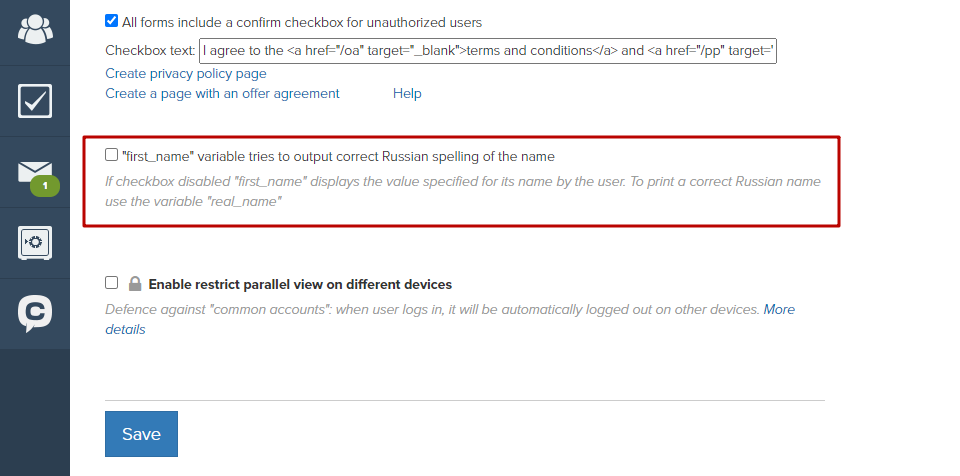Open the Users section from the sidebar
Screen dimensions: 960x476
click(35, 29)
